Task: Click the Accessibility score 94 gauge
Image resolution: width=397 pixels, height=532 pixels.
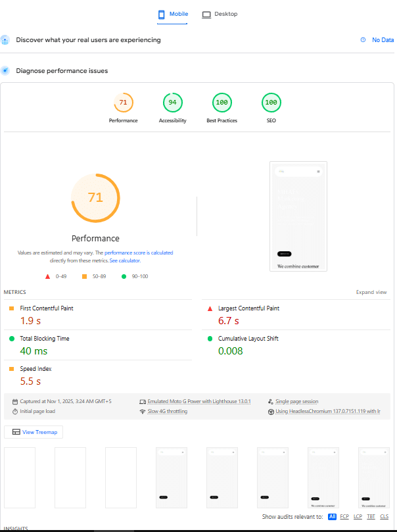Action: coord(172,103)
